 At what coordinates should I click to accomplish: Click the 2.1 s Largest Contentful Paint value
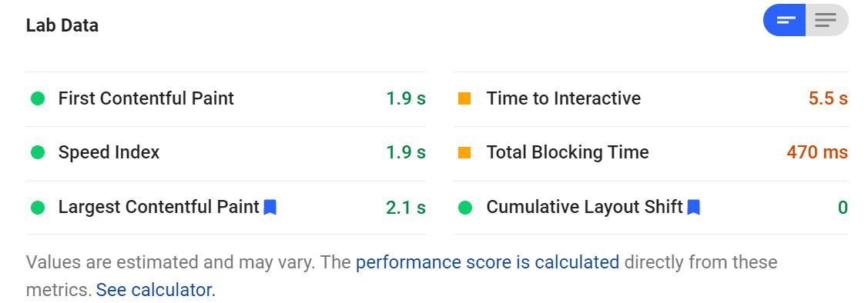(x=406, y=208)
